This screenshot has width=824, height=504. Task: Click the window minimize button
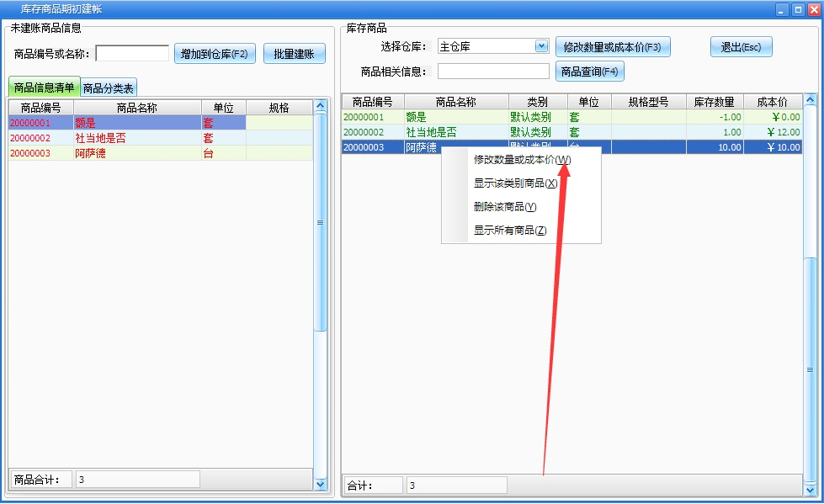(782, 9)
